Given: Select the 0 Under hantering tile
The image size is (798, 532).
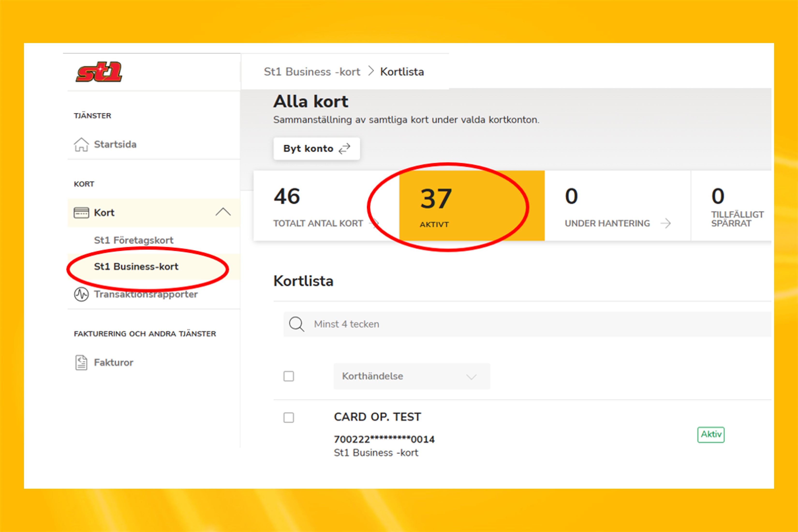Looking at the screenshot, I should coord(618,206).
